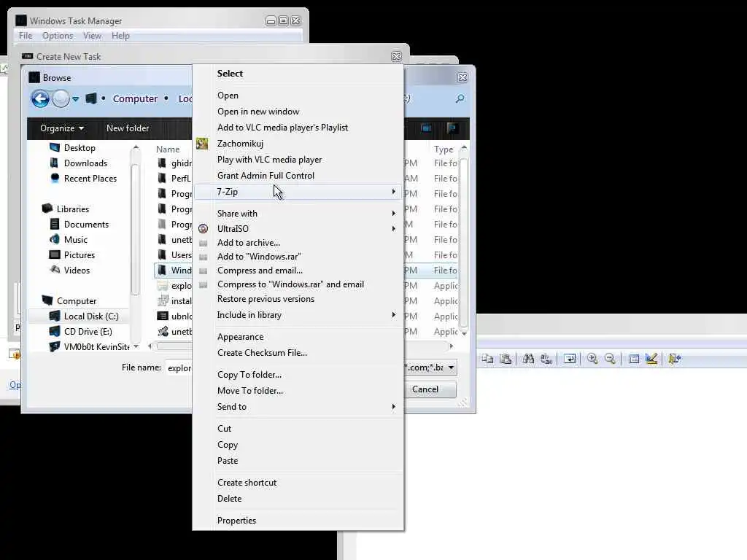Screen dimensions: 747x560
Task: Select Documents under Libraries
Action: (86, 225)
